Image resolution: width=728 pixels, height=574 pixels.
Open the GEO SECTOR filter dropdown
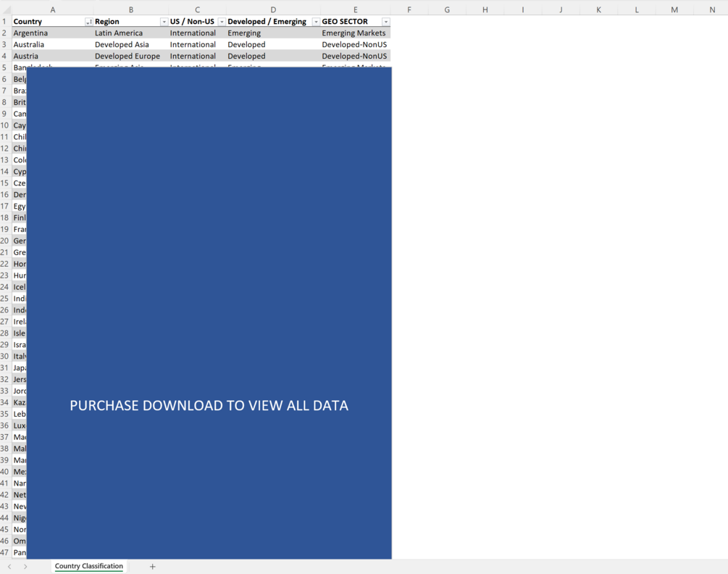(386, 22)
